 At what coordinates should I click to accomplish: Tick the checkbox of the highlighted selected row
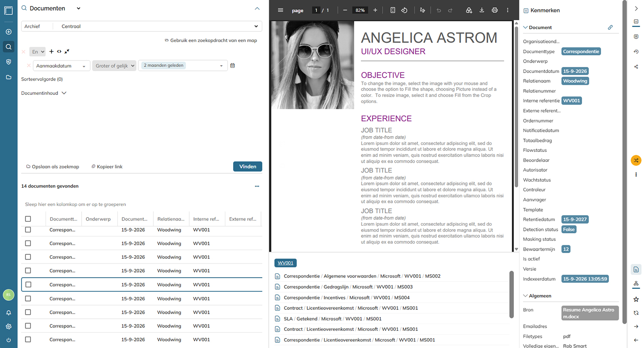28,284
